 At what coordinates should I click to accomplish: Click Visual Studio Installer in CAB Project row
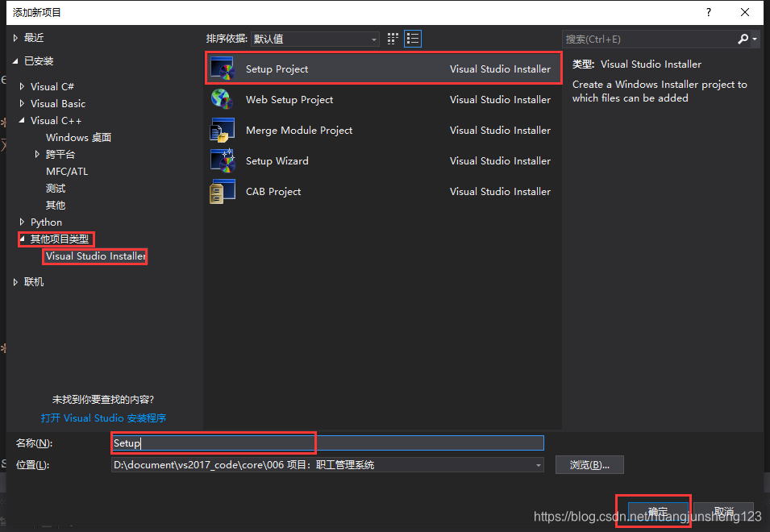click(x=500, y=191)
